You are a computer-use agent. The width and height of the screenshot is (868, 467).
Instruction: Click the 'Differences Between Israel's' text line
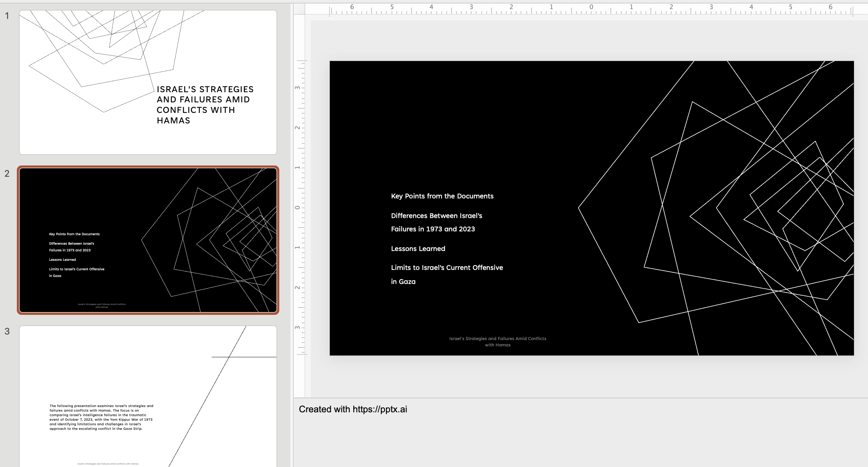coord(436,216)
